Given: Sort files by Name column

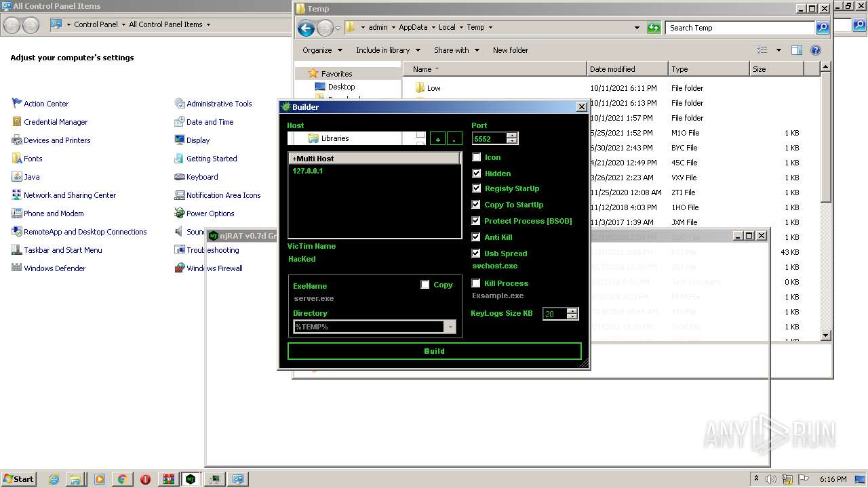Looking at the screenshot, I should click(495, 69).
